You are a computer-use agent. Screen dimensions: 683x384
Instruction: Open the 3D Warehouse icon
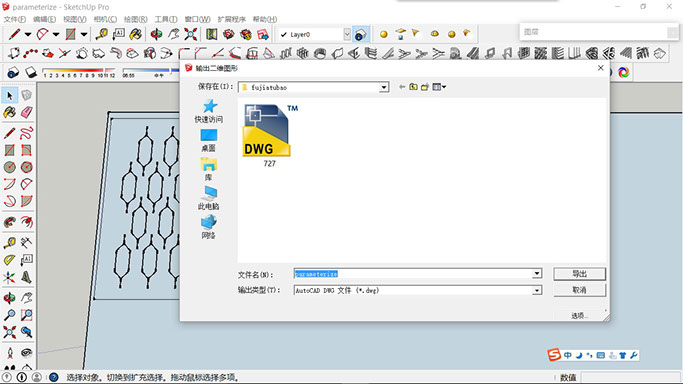pos(229,34)
